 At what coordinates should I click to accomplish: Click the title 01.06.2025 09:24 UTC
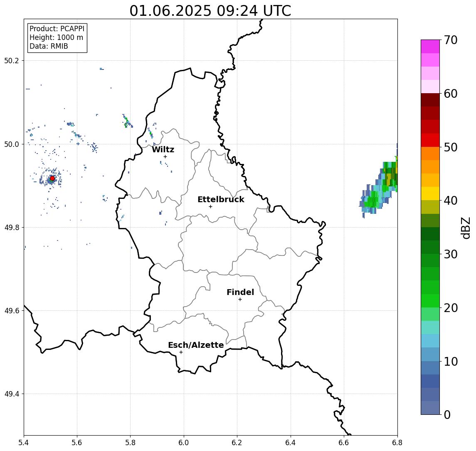click(x=210, y=11)
